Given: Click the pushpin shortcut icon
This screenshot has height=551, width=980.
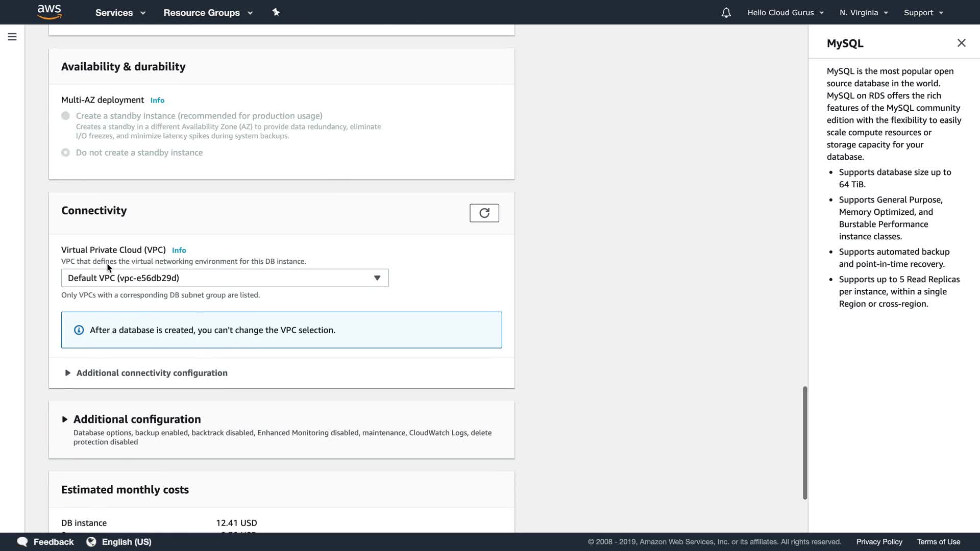Looking at the screenshot, I should (x=276, y=12).
